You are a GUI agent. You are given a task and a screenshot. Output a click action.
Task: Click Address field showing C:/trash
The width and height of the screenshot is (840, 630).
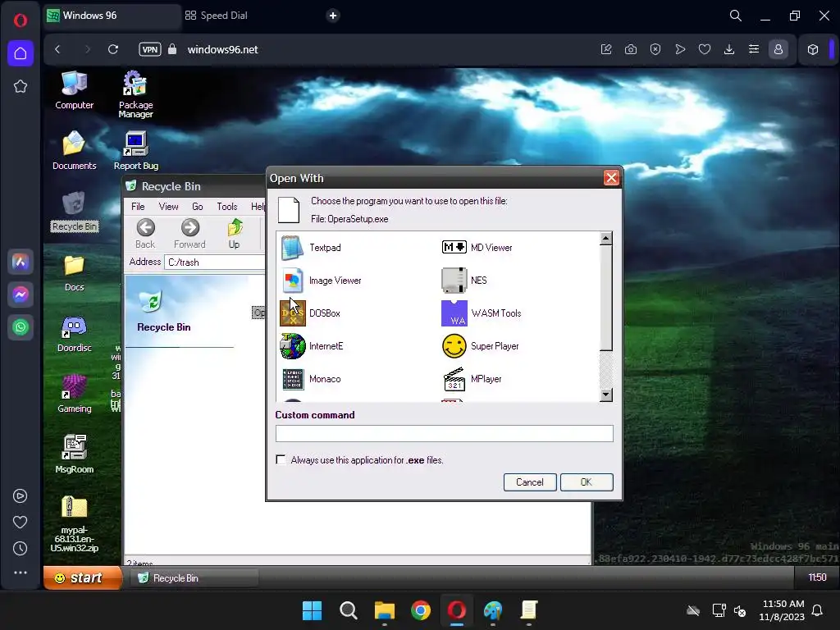click(x=214, y=262)
